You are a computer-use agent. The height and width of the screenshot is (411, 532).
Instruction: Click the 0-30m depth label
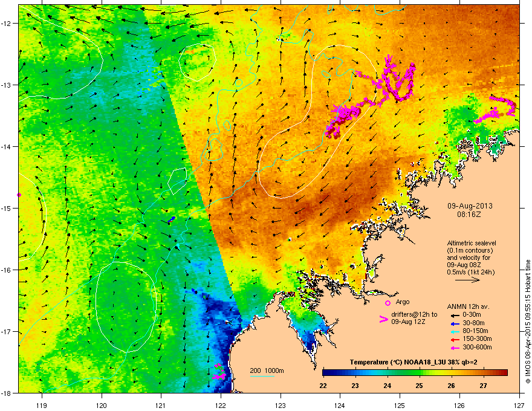472,315
